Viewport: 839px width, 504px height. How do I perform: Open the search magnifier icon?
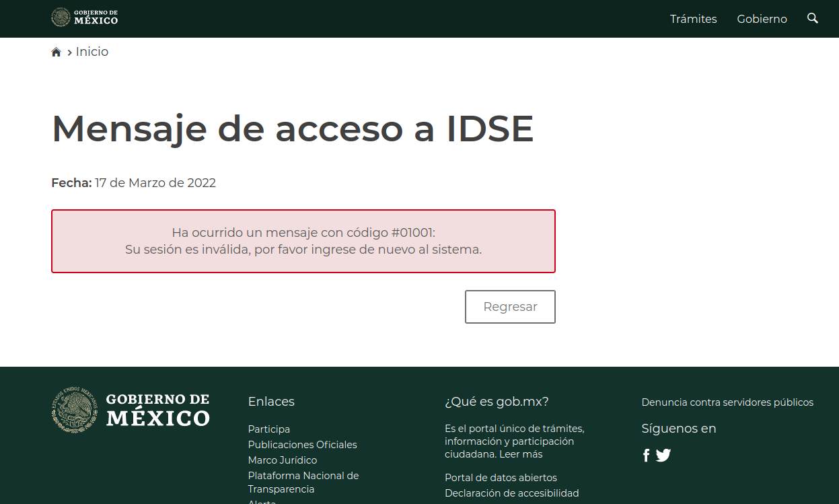[x=812, y=18]
